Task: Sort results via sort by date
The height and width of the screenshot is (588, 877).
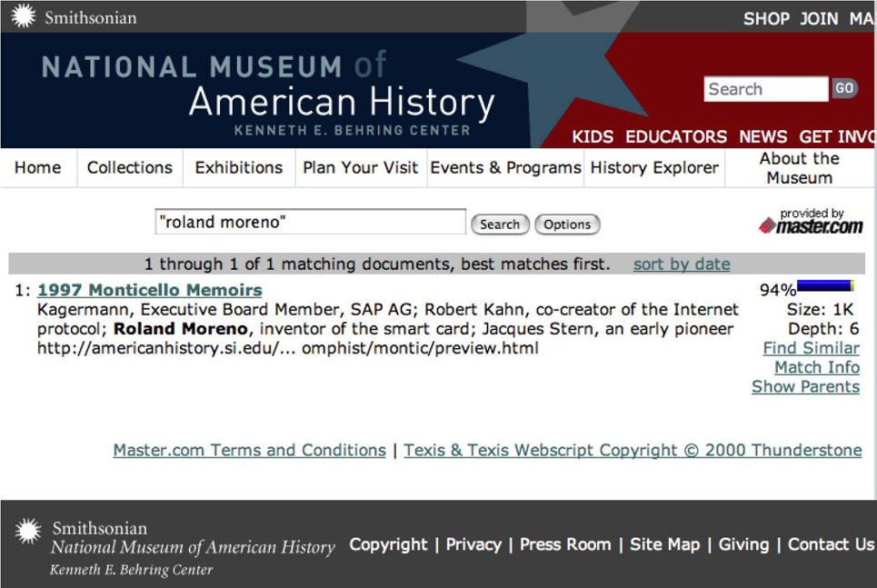Action: coord(682,264)
